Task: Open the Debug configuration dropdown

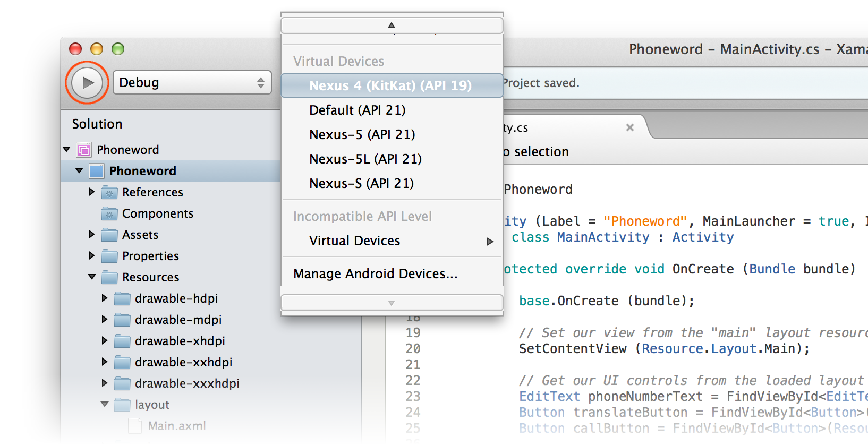Action: point(192,83)
